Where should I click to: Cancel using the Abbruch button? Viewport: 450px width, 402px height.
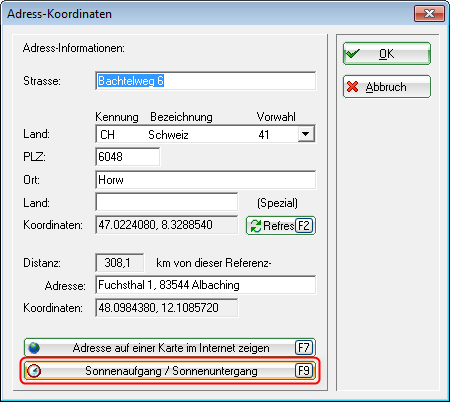click(x=387, y=87)
